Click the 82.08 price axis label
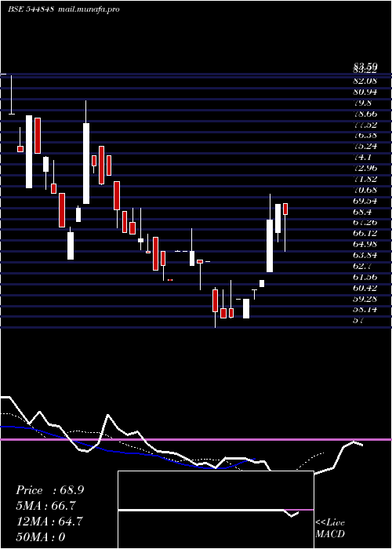Image resolution: width=392 pixels, height=549 pixels. [x=365, y=82]
